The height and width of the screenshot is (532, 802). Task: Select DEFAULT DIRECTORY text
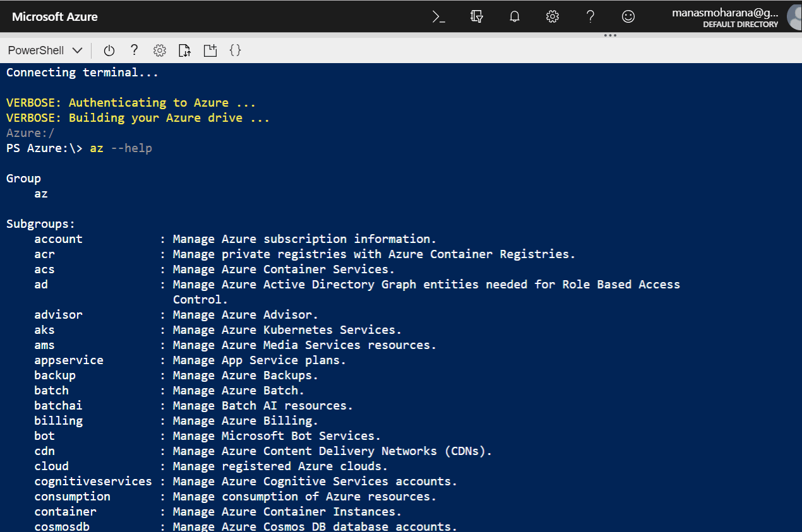(x=740, y=24)
